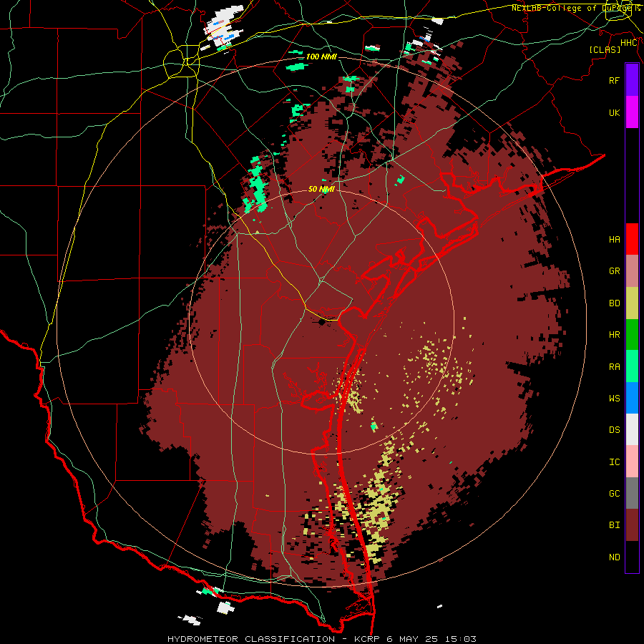Click the RA legend label

point(614,366)
